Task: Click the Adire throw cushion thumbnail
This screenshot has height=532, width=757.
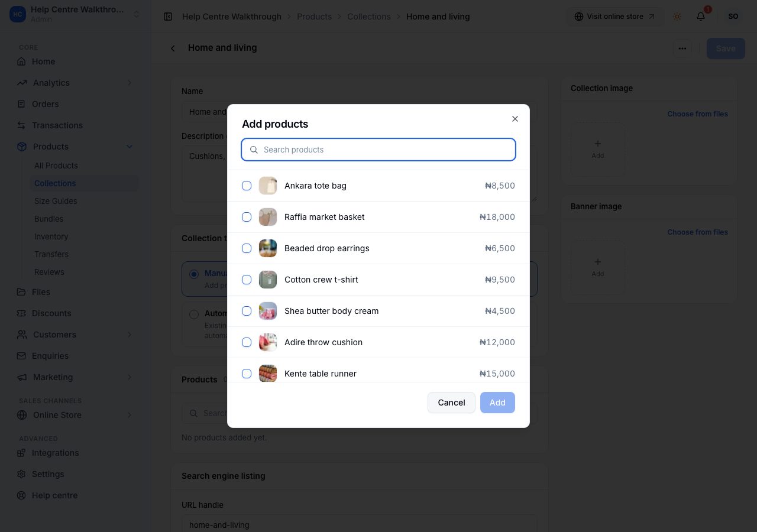Action: (x=268, y=342)
